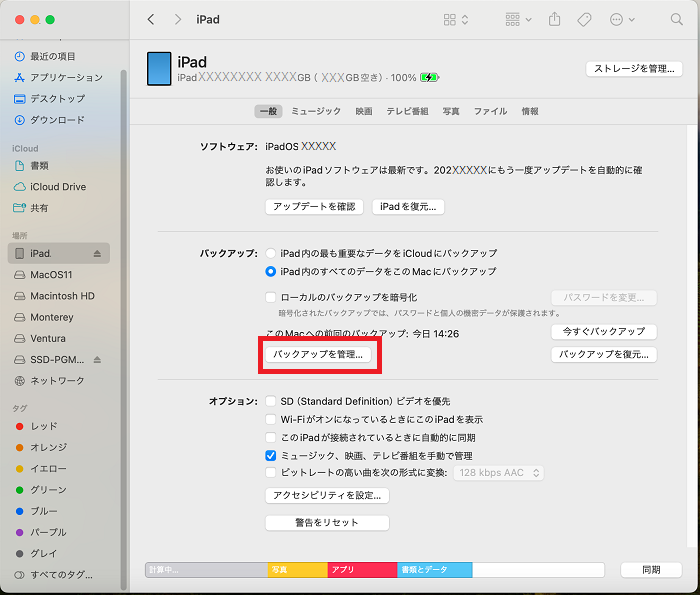Image resolution: width=700 pixels, height=595 pixels.
Task: Click the battery charging status icon
Action: tap(430, 78)
